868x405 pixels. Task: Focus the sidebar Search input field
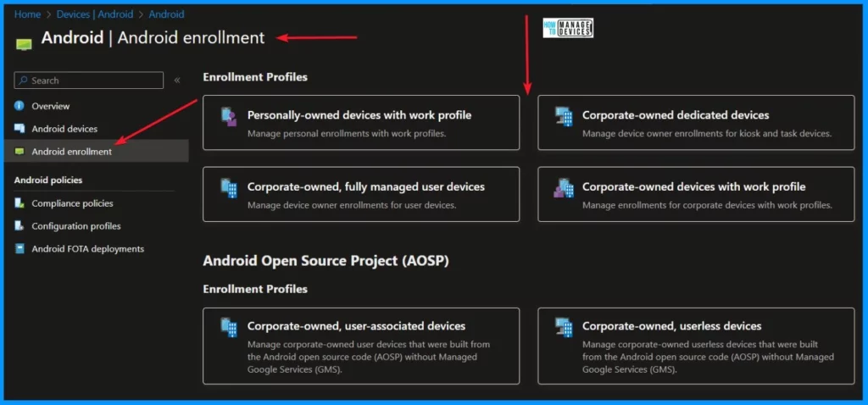click(x=88, y=80)
